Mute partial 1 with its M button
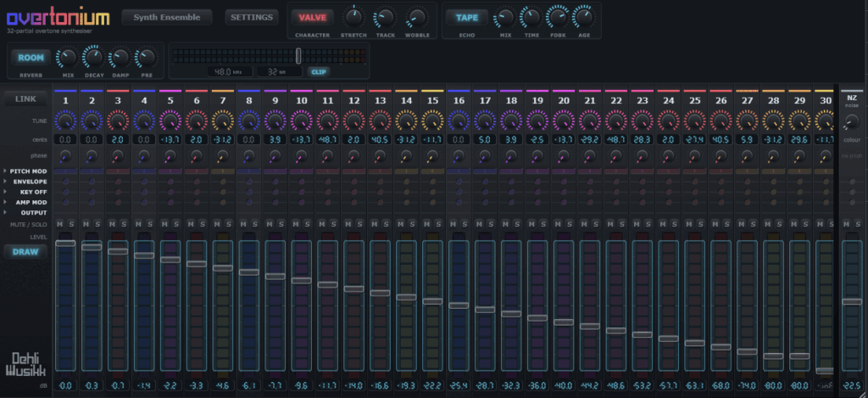Image resolution: width=868 pixels, height=398 pixels. pyautogui.click(x=60, y=224)
